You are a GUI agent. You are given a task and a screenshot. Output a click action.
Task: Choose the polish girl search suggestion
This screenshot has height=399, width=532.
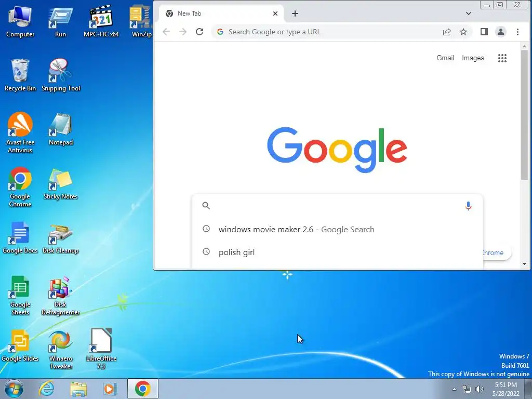tap(337, 252)
